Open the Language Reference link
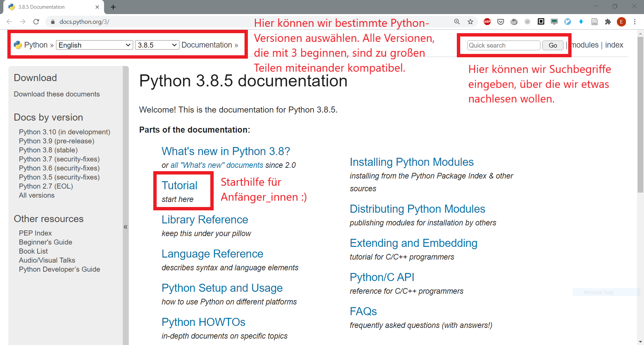Image resolution: width=644 pixels, height=345 pixels. [212, 254]
